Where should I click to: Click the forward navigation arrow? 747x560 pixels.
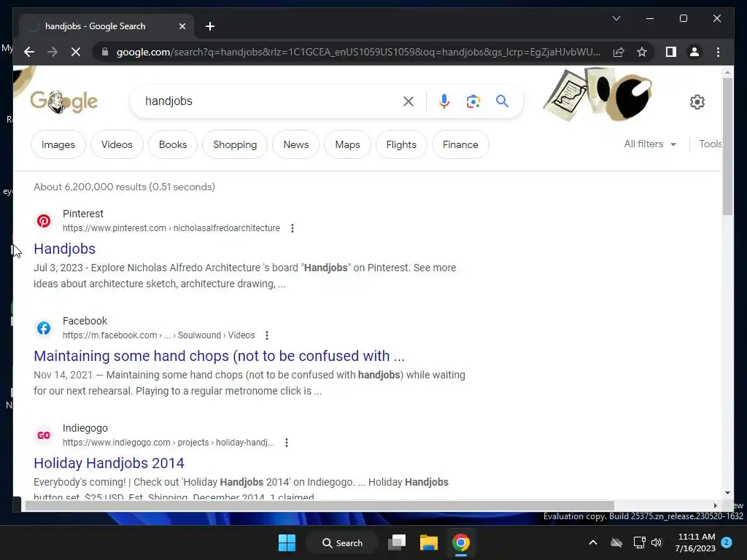pyautogui.click(x=53, y=52)
